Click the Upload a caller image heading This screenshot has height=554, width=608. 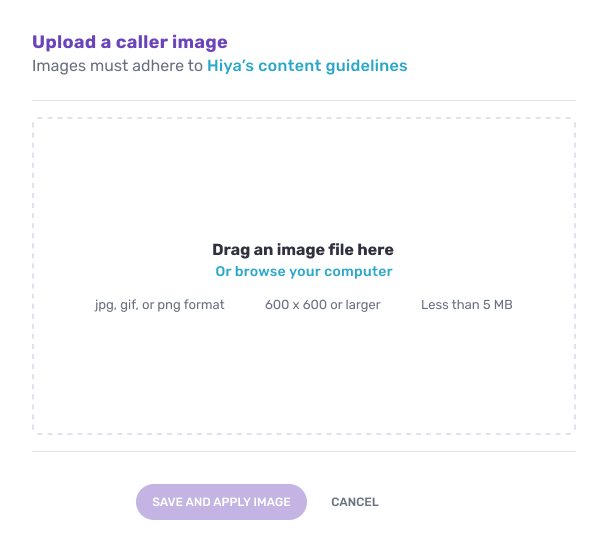point(130,42)
